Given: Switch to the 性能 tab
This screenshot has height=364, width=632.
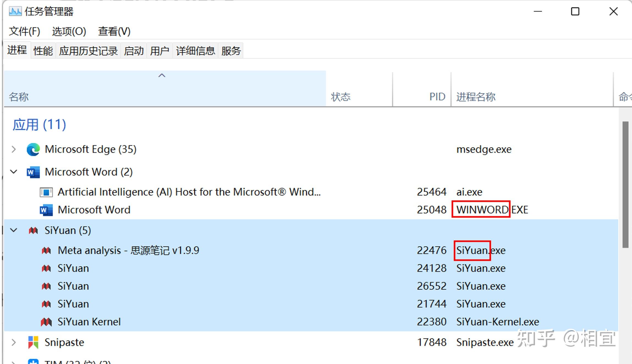Looking at the screenshot, I should [43, 51].
